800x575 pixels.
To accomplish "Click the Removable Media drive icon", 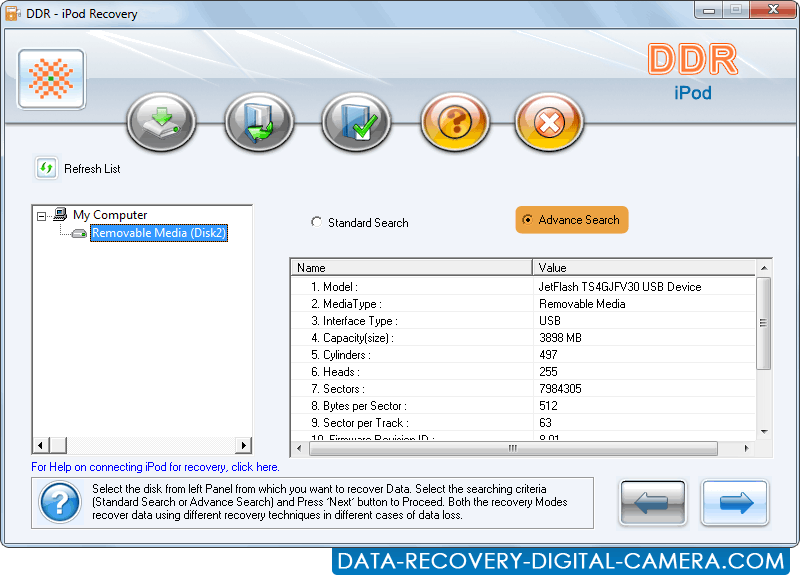I will tap(79, 233).
